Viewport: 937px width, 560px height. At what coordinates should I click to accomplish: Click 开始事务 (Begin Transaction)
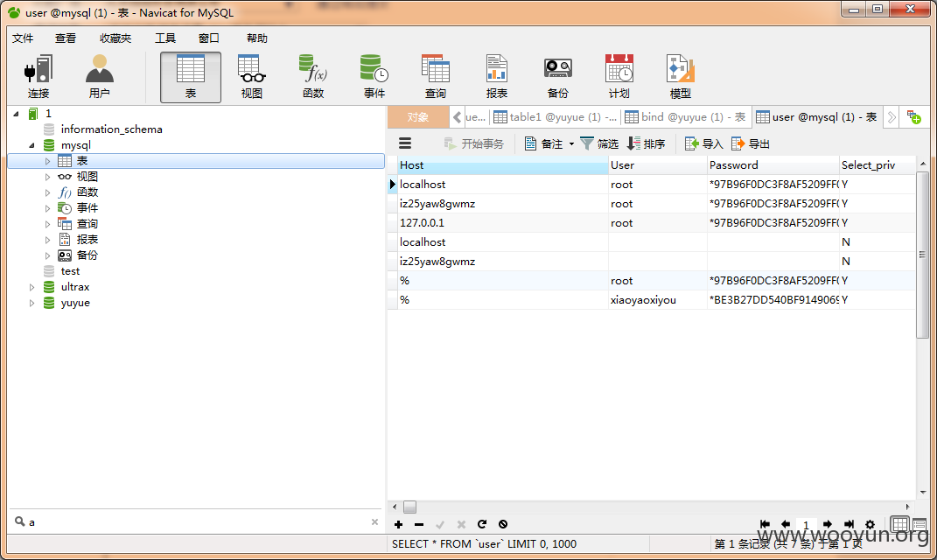[474, 143]
